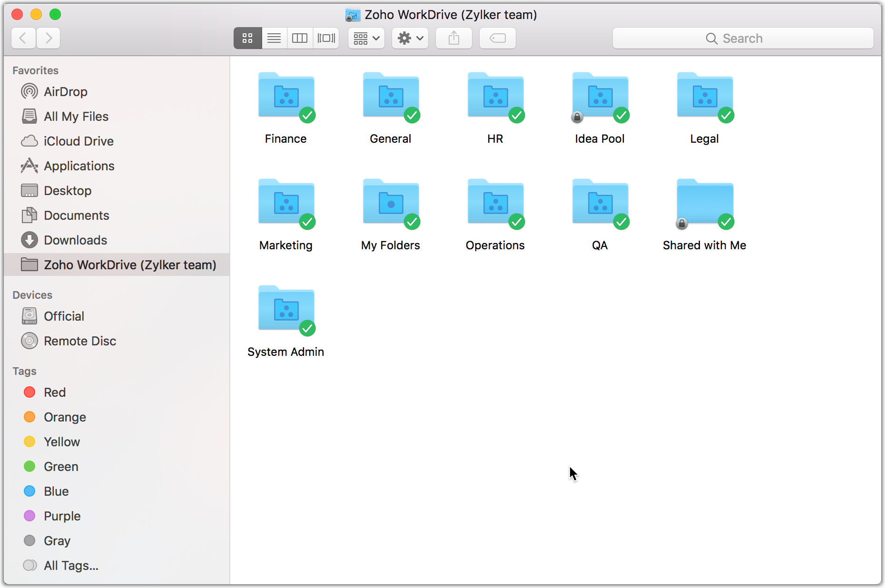Click the "My Folders" folder name
This screenshot has width=885, height=588.
[391, 245]
